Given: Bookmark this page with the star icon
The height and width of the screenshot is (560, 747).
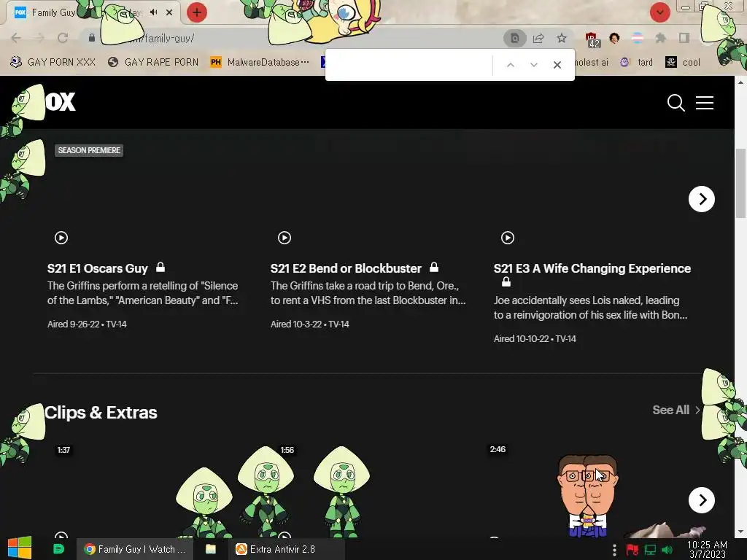Looking at the screenshot, I should pyautogui.click(x=562, y=38).
